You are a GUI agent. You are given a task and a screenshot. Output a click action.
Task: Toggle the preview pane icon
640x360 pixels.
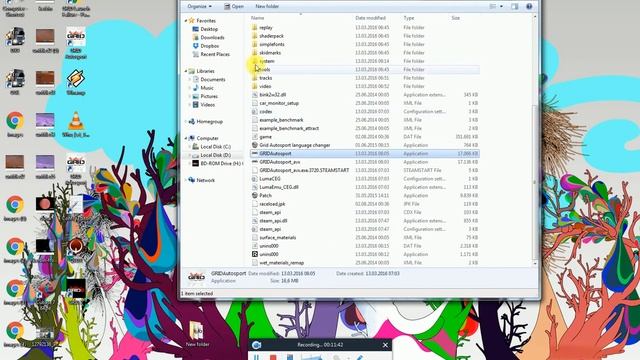(514, 6)
